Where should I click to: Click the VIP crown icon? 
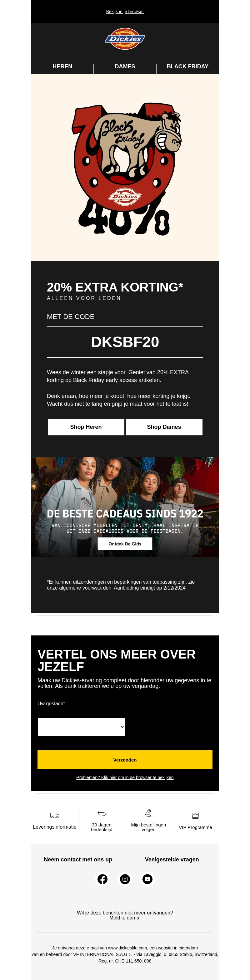195,815
